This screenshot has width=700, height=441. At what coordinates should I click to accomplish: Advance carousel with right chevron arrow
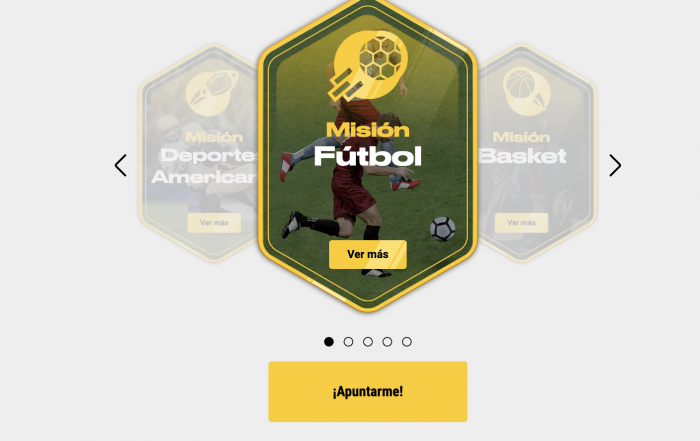click(x=615, y=166)
